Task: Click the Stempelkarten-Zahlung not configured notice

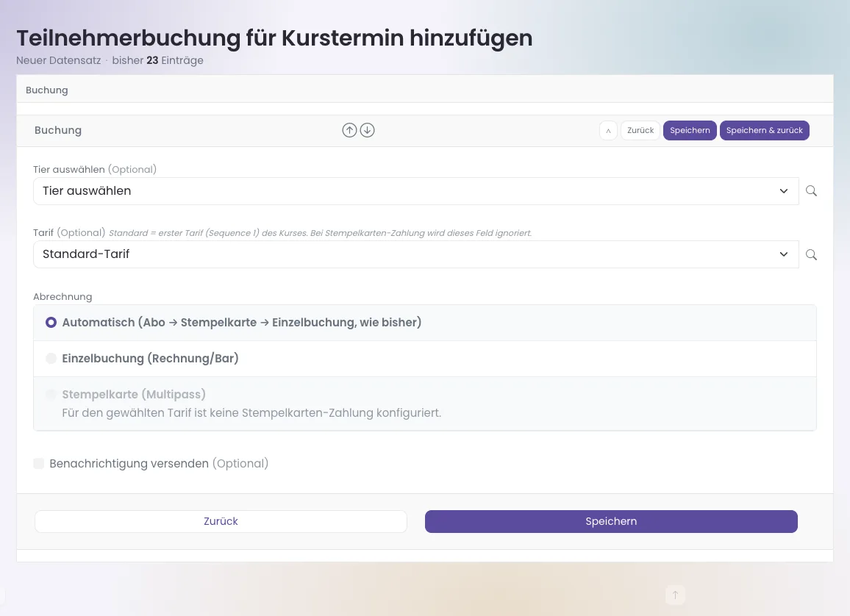Action: click(251, 413)
